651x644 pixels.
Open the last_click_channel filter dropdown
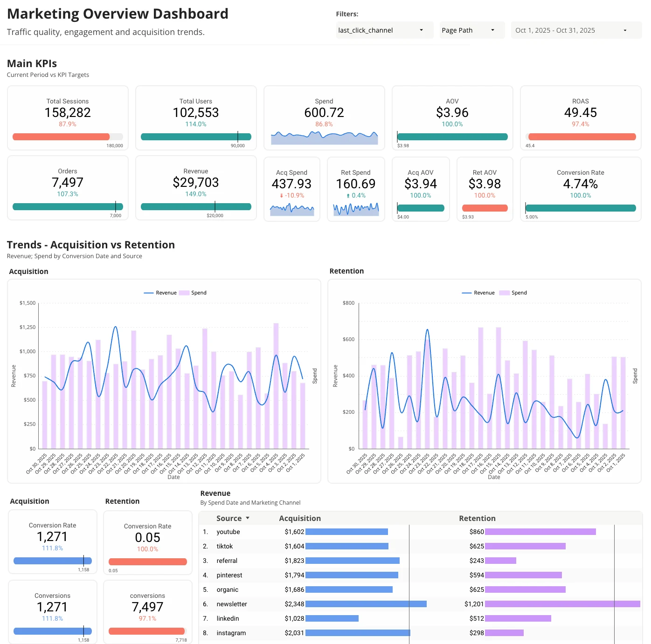click(384, 30)
